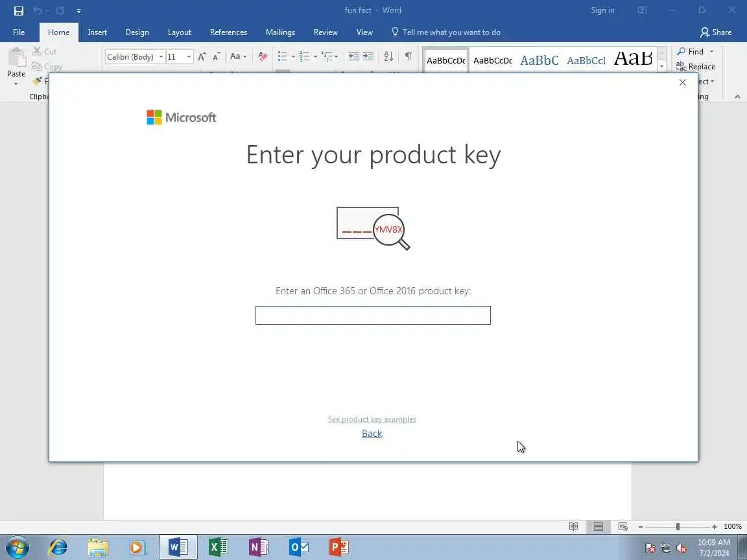Switch to the Review tab
The width and height of the screenshot is (747, 560).
(326, 32)
